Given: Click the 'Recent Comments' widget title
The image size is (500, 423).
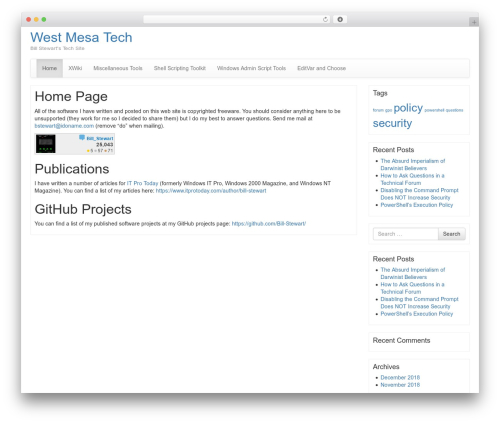Looking at the screenshot, I should 401,340.
